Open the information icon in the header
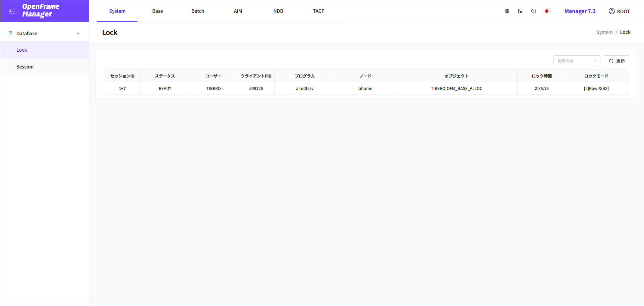This screenshot has width=644, height=306. pos(534,11)
